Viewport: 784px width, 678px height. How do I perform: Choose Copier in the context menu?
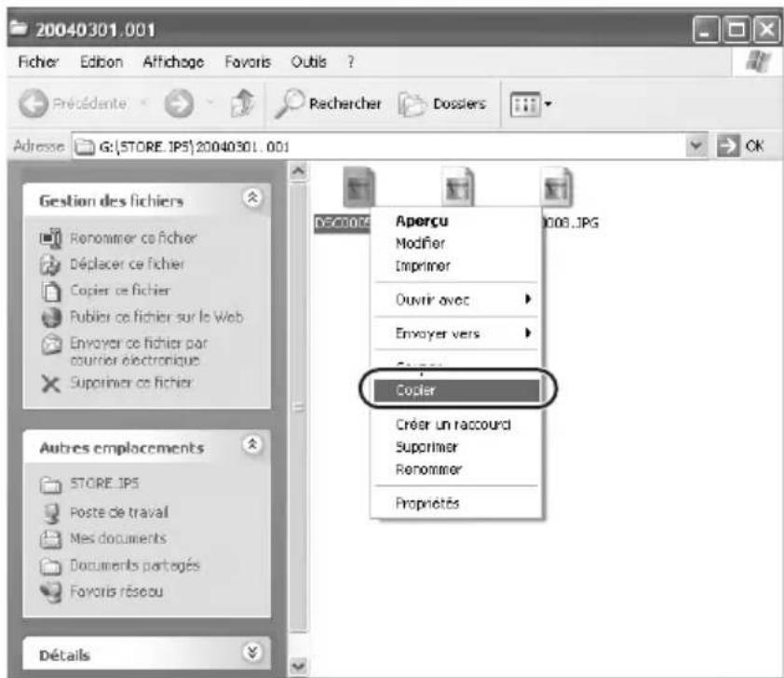tap(456, 390)
